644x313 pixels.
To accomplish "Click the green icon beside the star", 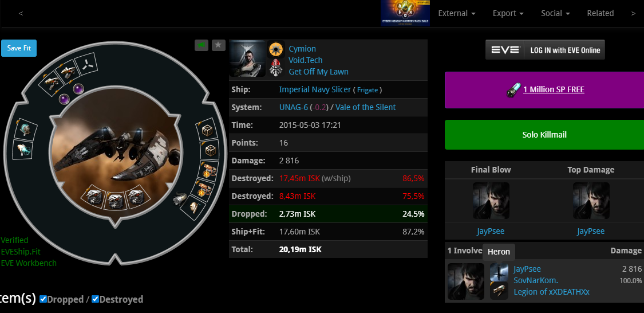I will pos(202,45).
